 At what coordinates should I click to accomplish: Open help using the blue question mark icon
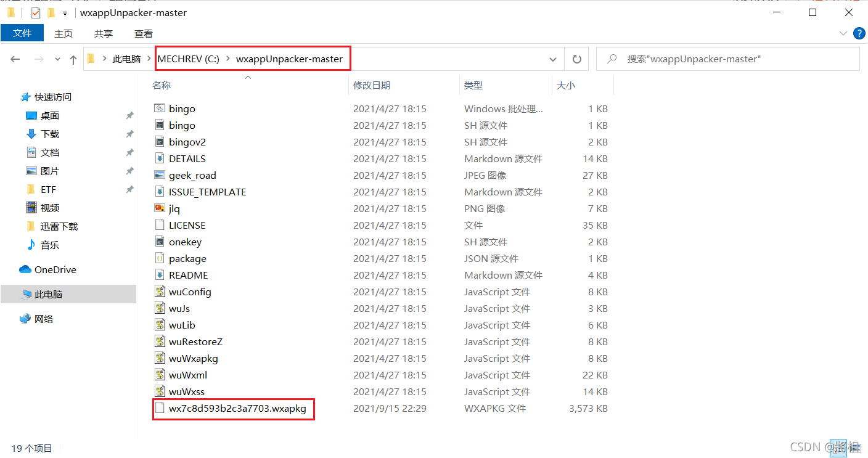[x=859, y=33]
